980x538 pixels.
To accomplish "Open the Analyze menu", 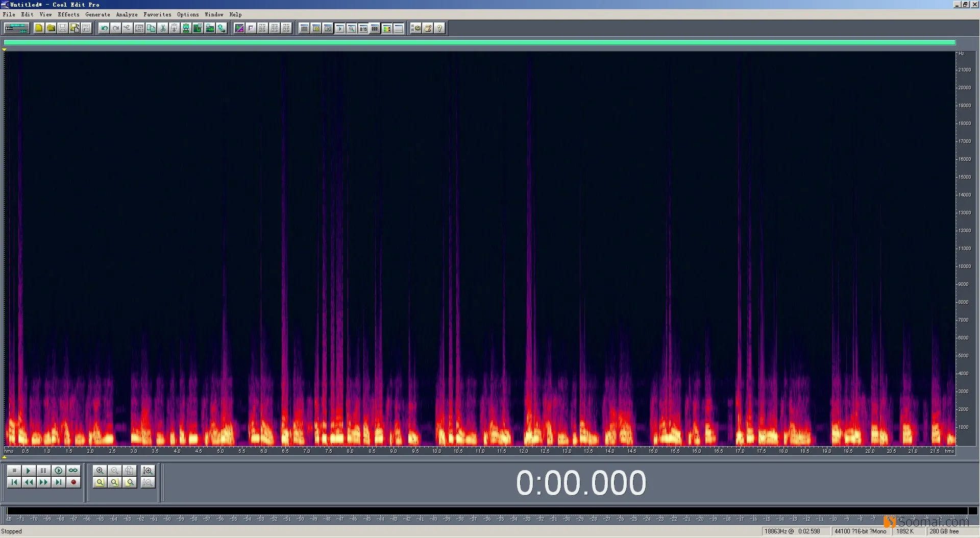I will [x=127, y=14].
